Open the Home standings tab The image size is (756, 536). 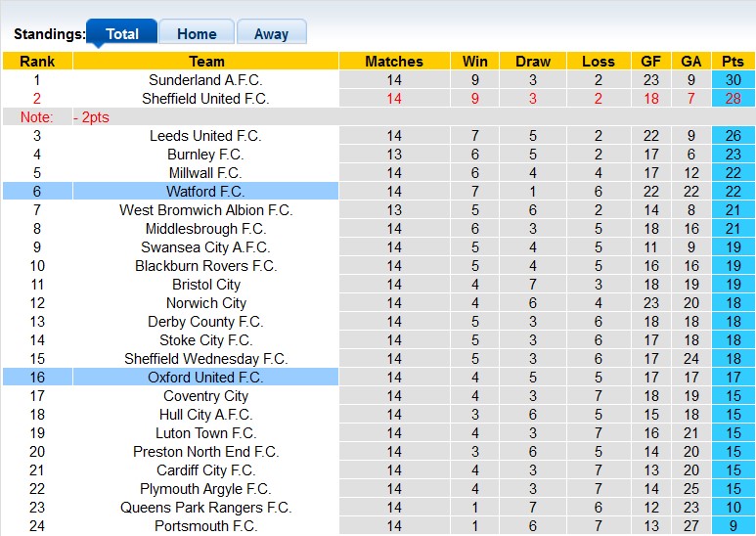point(197,33)
